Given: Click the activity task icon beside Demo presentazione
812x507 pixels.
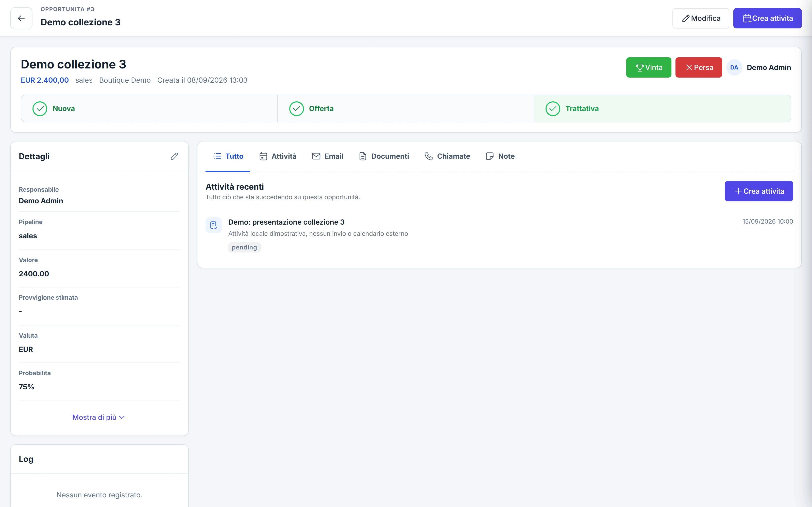Looking at the screenshot, I should point(213,225).
